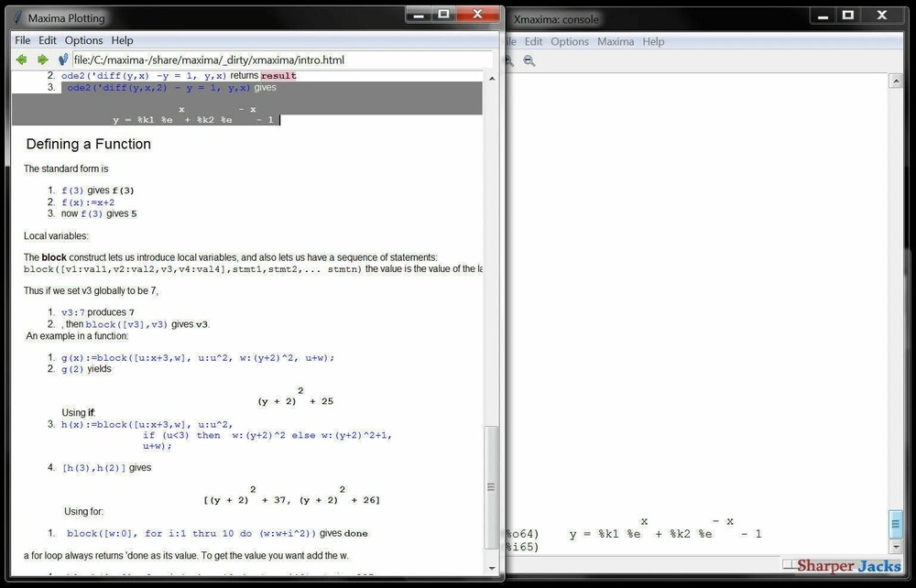Open Maxima menu in Xmaxima console
This screenshot has height=588, width=916.
point(616,41)
